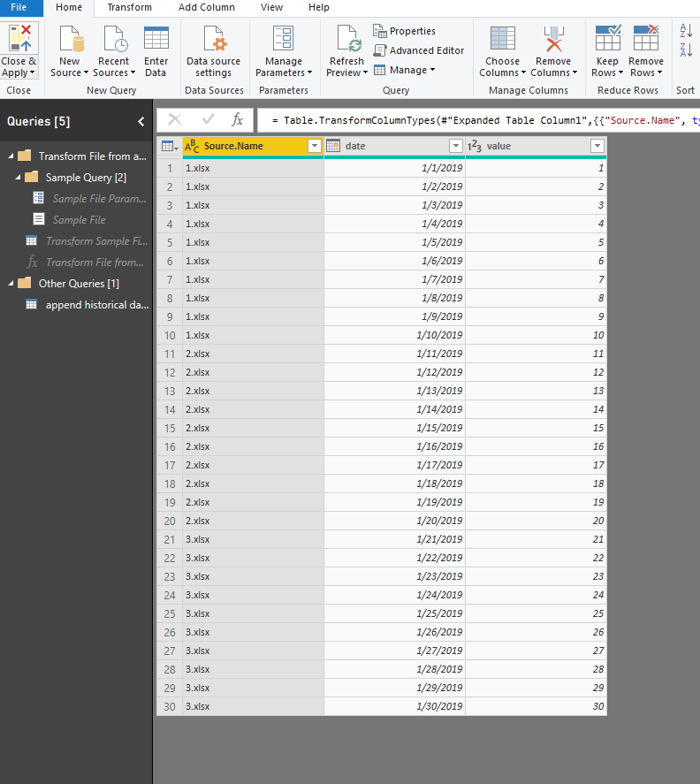This screenshot has width=700, height=784.
Task: Click the Choose Columns icon
Action: click(x=503, y=39)
